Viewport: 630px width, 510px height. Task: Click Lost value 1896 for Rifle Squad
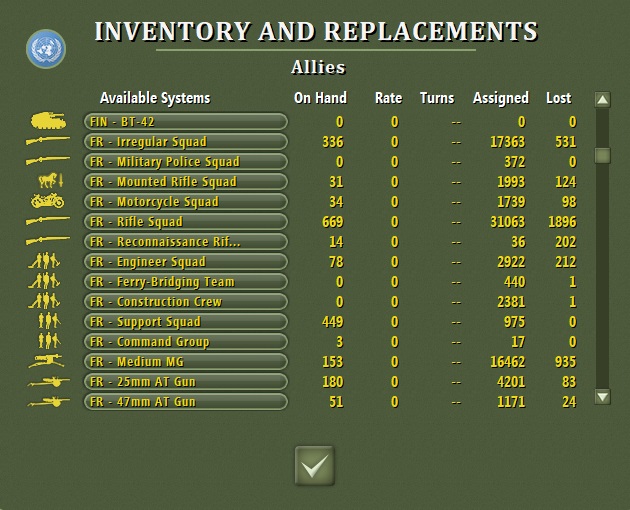pyautogui.click(x=562, y=222)
